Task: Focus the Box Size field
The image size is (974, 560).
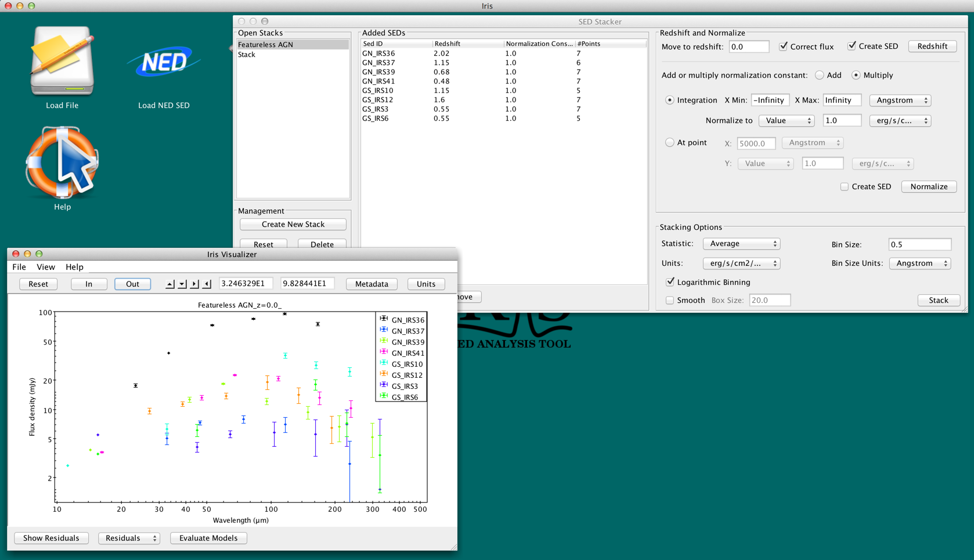Action: coord(770,300)
